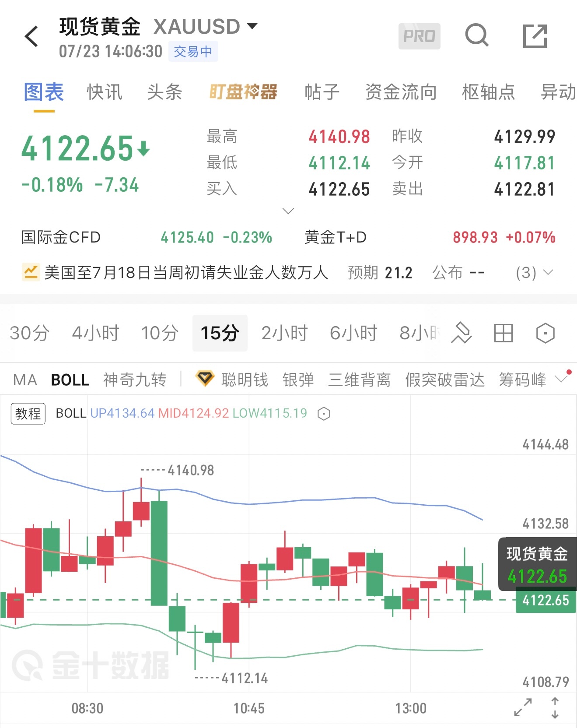Switch to the 快讯 tab
Image resolution: width=577 pixels, height=728 pixels.
coord(105,92)
